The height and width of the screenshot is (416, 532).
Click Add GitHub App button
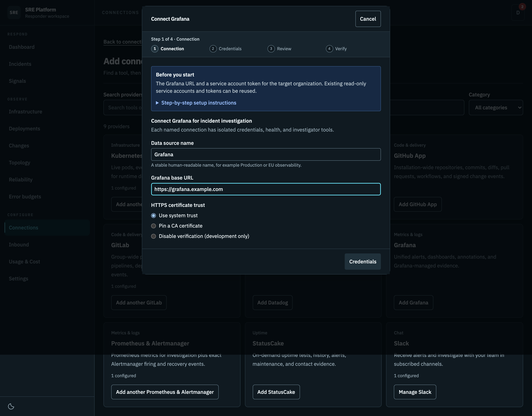click(417, 204)
